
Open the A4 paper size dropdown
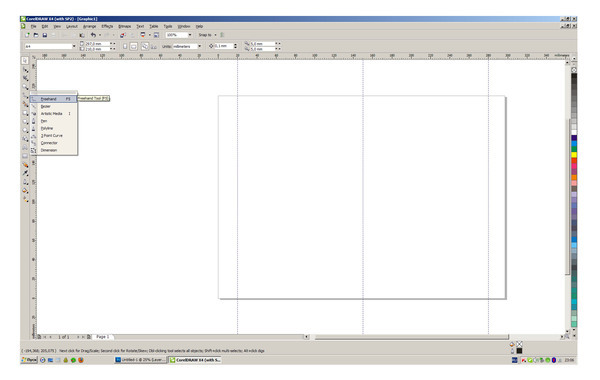point(74,46)
